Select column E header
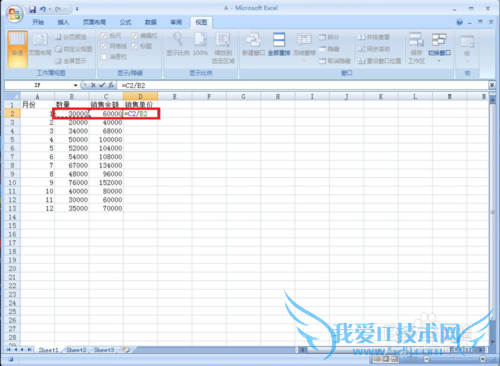This screenshot has width=500, height=366. 174,96
